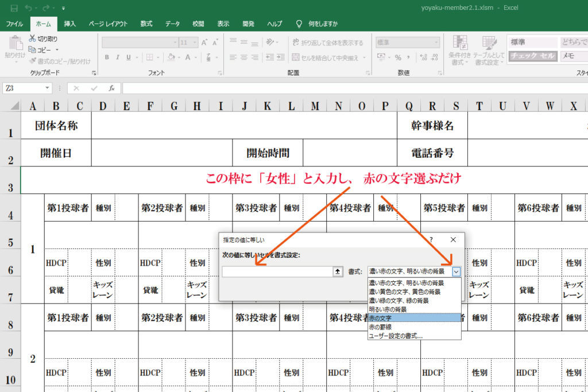Open the number format (標準) dropdown

pos(436,42)
